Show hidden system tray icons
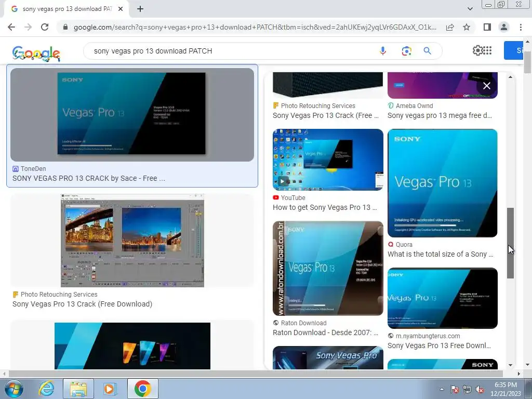This screenshot has height=399, width=532. [442, 389]
